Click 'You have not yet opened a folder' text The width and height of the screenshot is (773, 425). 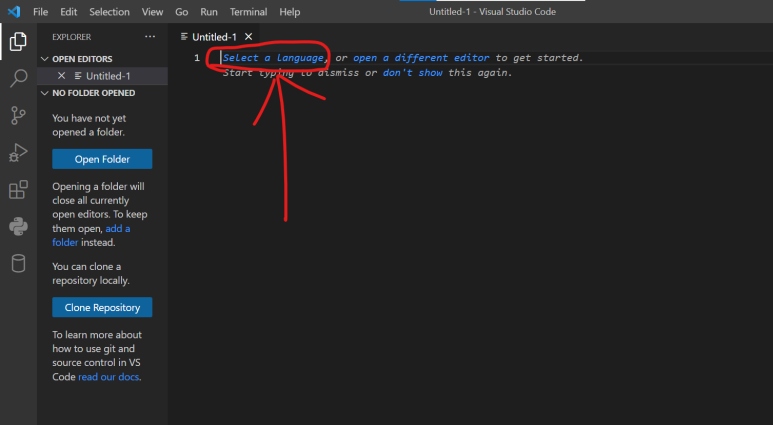[89, 125]
